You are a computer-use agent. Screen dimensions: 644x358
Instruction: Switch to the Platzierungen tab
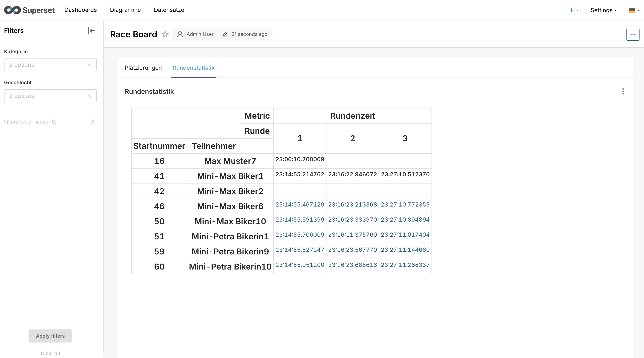pyautogui.click(x=143, y=68)
